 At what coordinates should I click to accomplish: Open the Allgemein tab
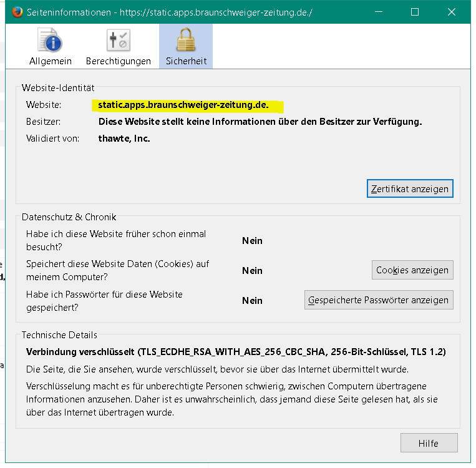(x=51, y=46)
